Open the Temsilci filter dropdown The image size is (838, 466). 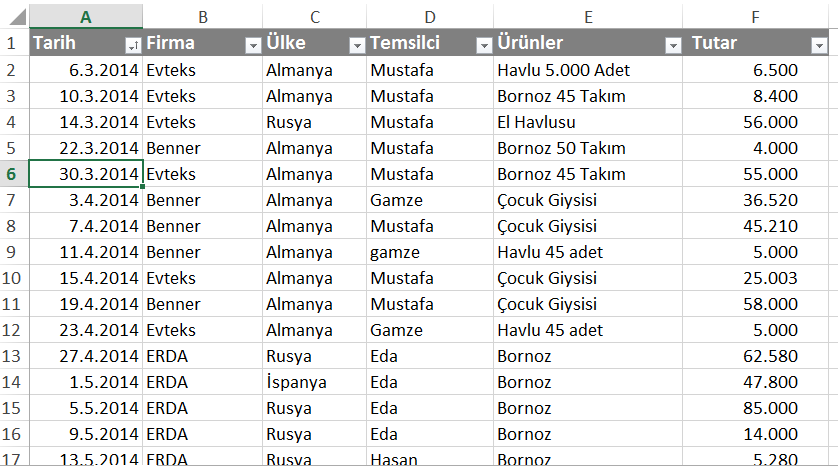pyautogui.click(x=483, y=45)
